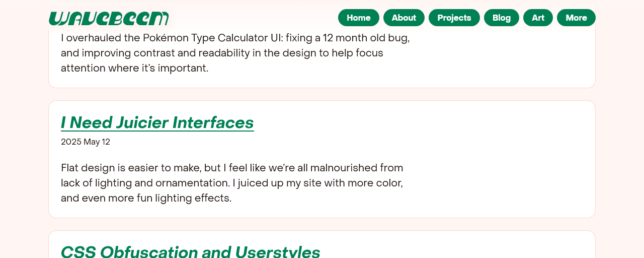This screenshot has height=258, width=644.
Task: Open 'I Need Juicier Interfaces' post
Action: 157,122
